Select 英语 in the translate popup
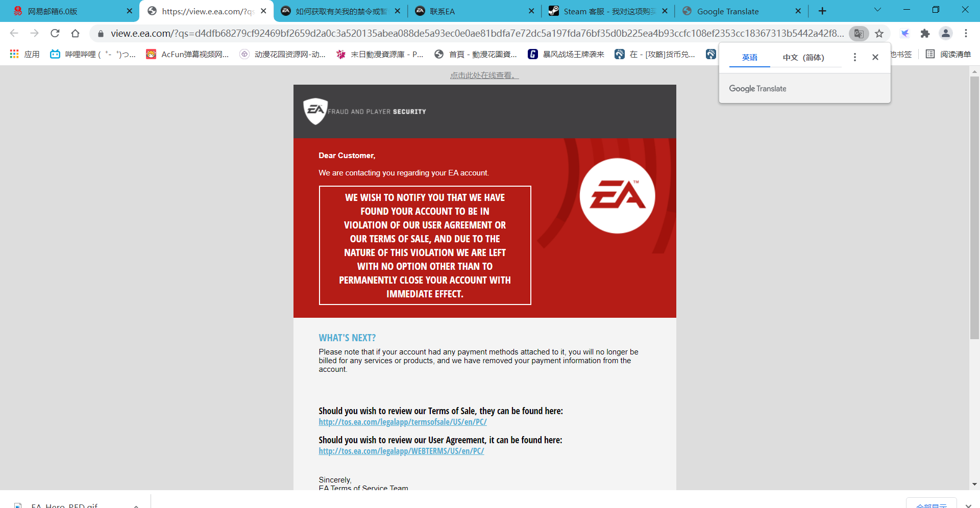 [749, 57]
